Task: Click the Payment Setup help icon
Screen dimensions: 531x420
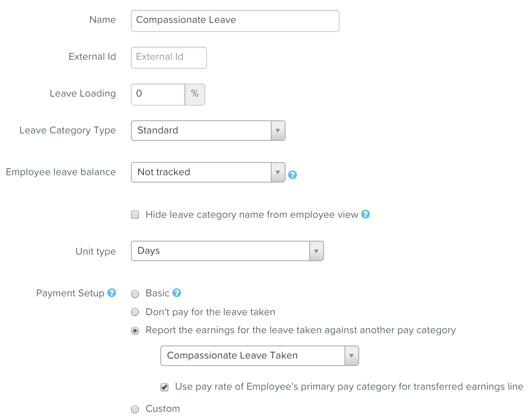Action: click(x=112, y=293)
